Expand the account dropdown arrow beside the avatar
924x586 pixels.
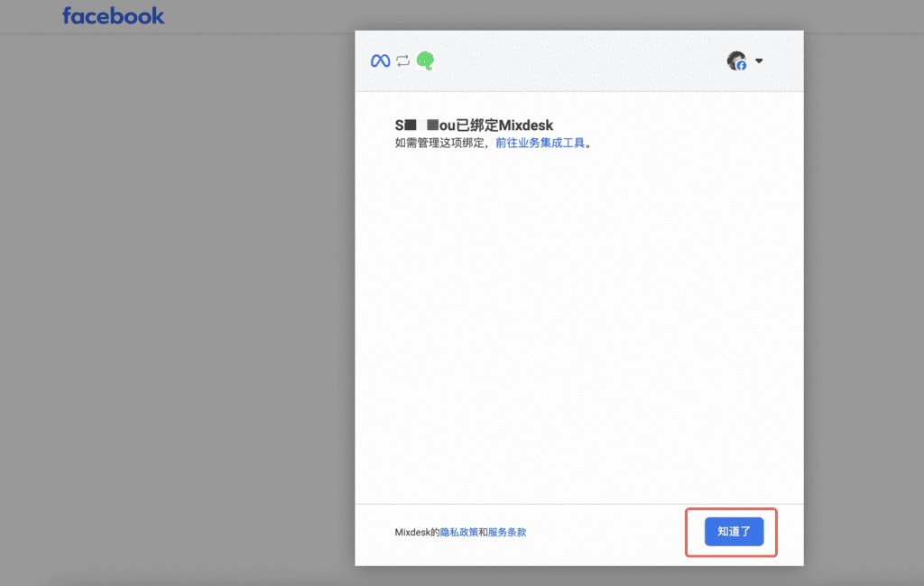point(759,61)
